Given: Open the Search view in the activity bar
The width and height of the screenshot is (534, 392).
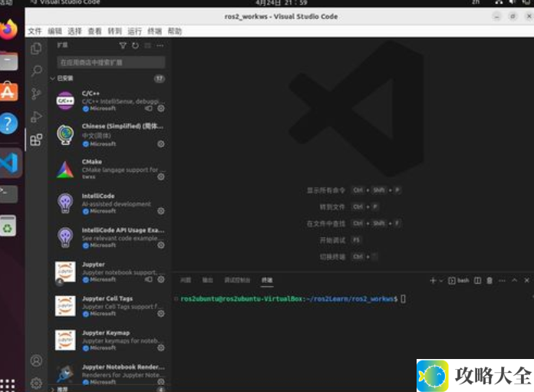Looking at the screenshot, I should click(x=36, y=71).
